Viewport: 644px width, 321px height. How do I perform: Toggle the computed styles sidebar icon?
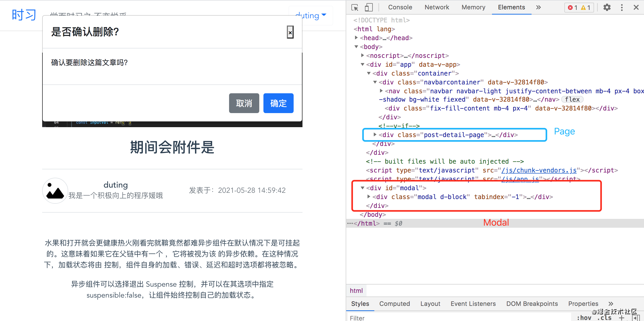pos(636,318)
